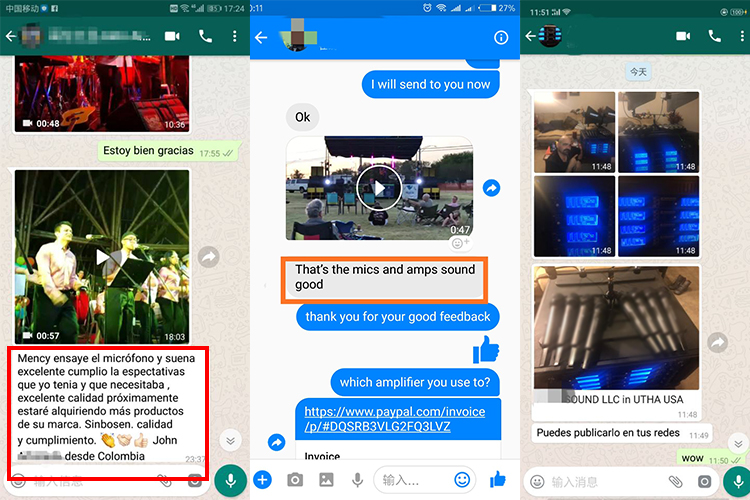Forward the outdoor concert video in Messenger

491,188
